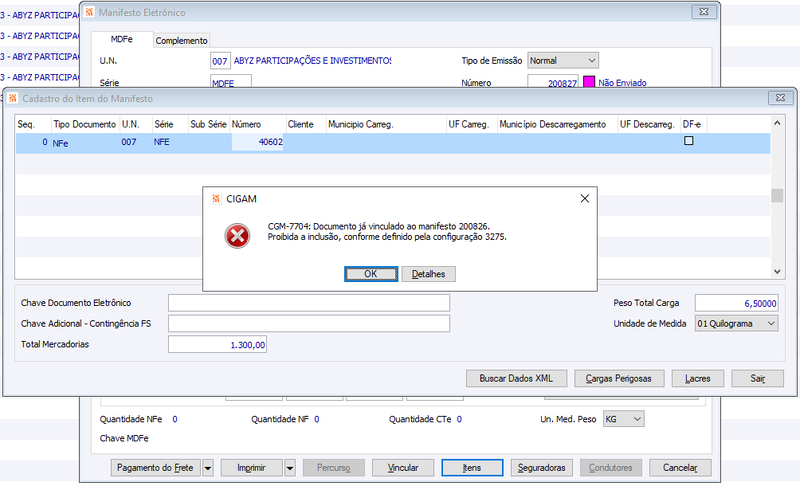Open Detalhes of the CGM-7704 error

click(x=429, y=274)
